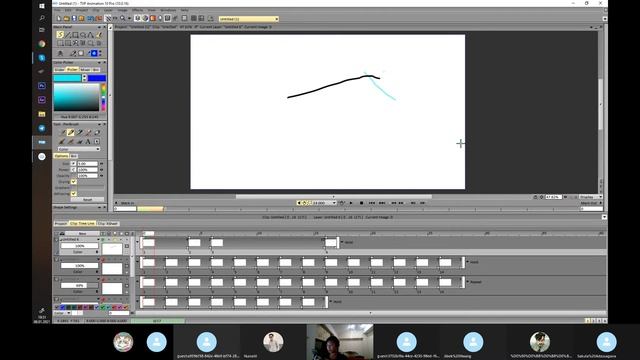Select the freehand stroke tool in Main Panel
Image resolution: width=640 pixels, height=360 pixels.
point(60,35)
